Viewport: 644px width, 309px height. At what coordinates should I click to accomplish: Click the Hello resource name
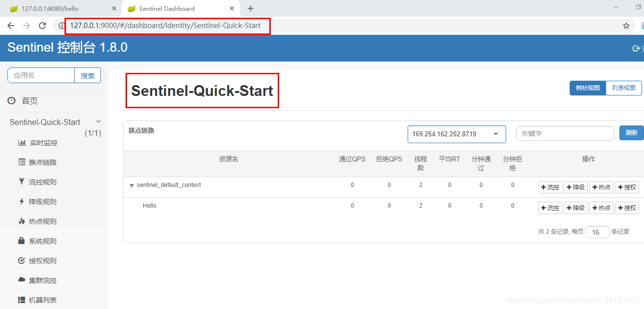pos(150,206)
